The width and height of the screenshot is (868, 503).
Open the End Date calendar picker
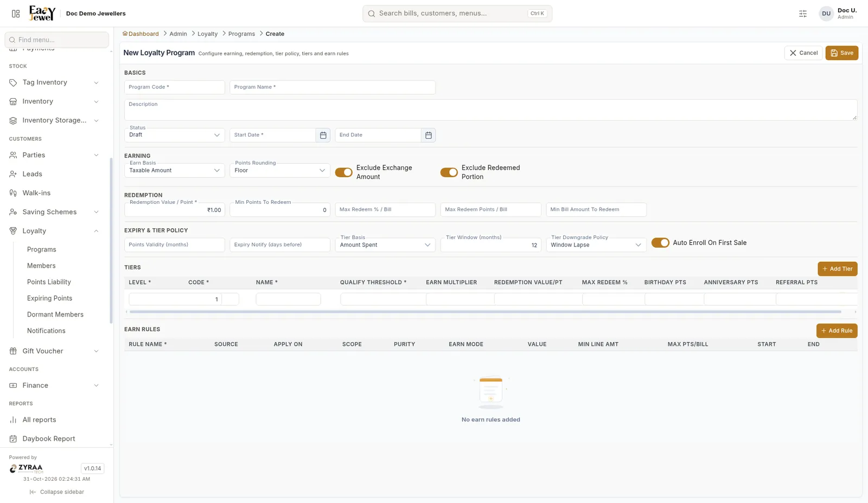(x=428, y=135)
